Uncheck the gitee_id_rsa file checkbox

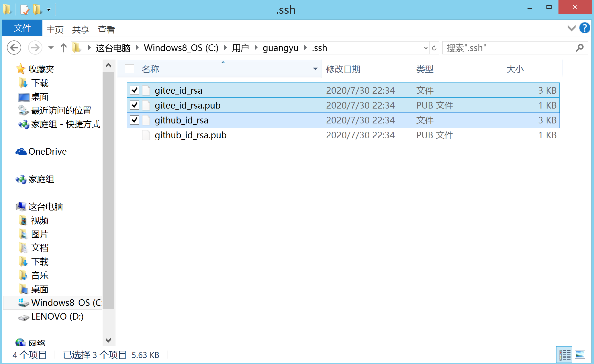(134, 90)
